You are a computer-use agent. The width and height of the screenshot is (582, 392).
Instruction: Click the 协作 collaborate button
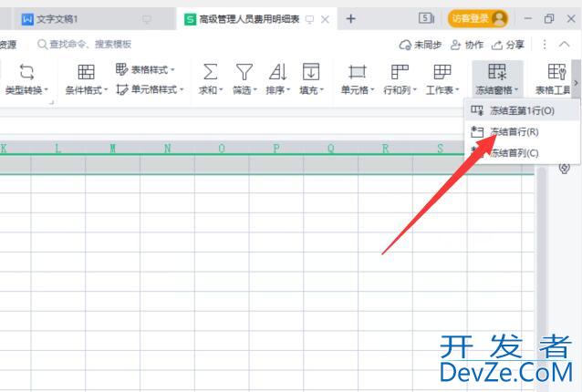467,45
